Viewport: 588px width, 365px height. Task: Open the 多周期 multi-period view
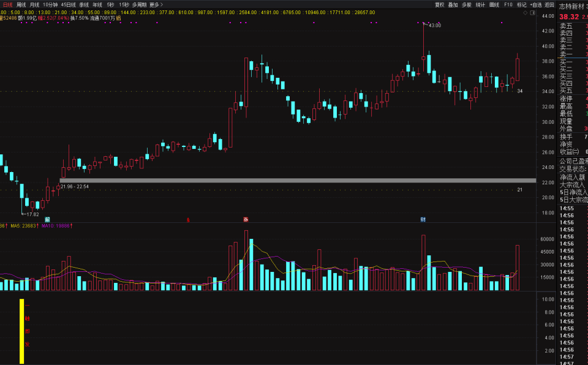coord(139,5)
